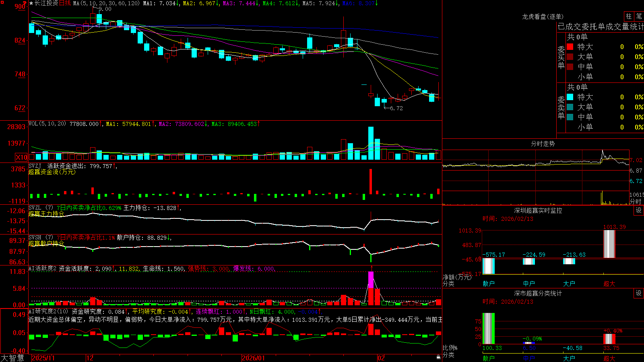Click the 大户 -213.63 bar in the 深圳超赢实时监控 chart
This screenshot has width=644, height=362.
click(569, 261)
